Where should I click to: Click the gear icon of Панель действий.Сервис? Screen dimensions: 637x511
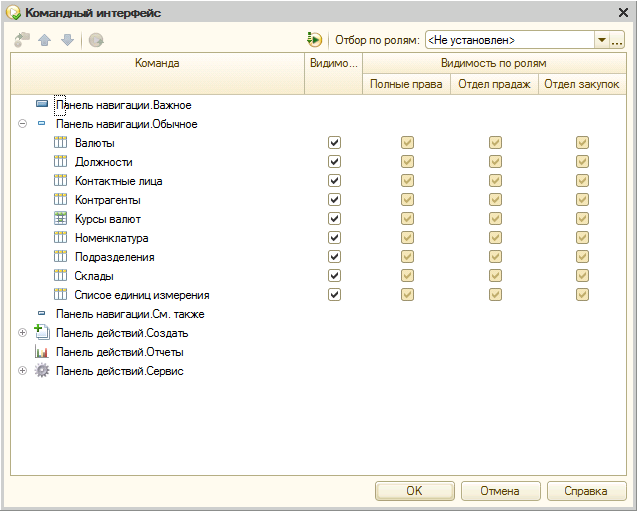(x=42, y=371)
